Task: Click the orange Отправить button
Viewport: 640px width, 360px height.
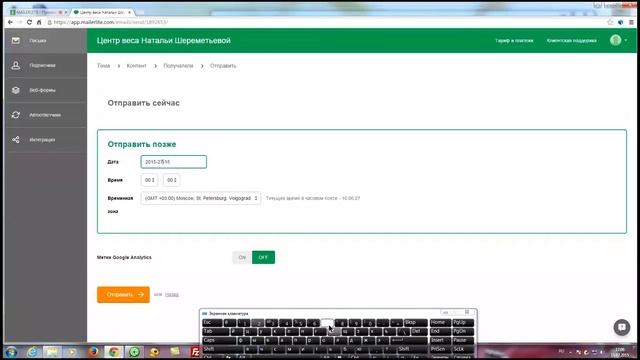Action: point(123,294)
